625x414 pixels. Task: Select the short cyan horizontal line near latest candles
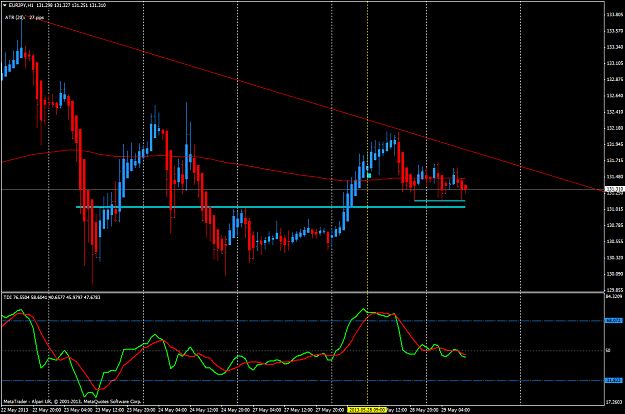tap(440, 200)
